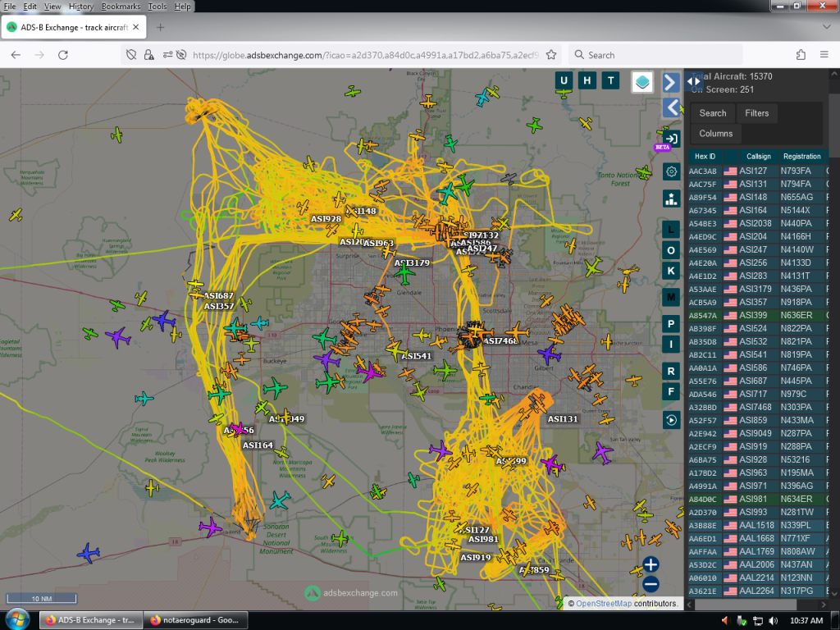Open the statistics chart icon
Screen dimensions: 840x630
671,199
